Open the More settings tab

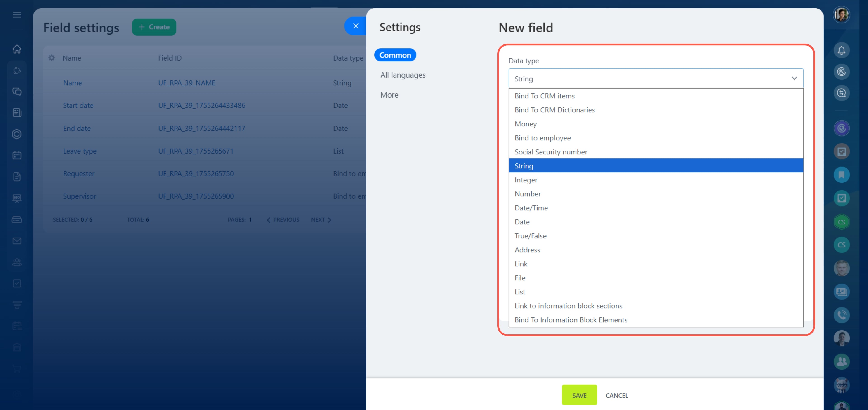[x=389, y=95]
